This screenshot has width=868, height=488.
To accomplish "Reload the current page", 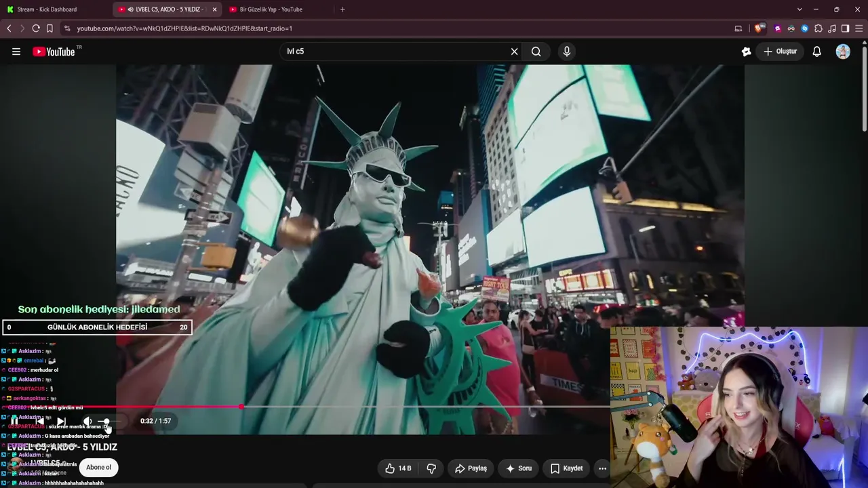I will click(36, 28).
